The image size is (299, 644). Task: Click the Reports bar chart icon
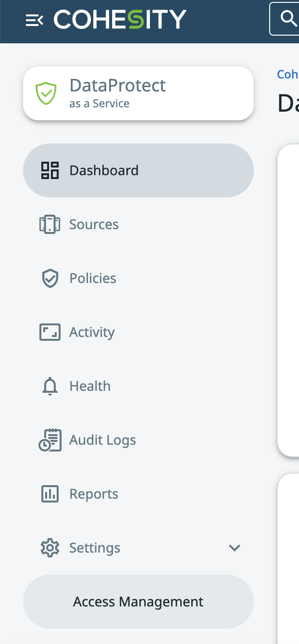50,494
